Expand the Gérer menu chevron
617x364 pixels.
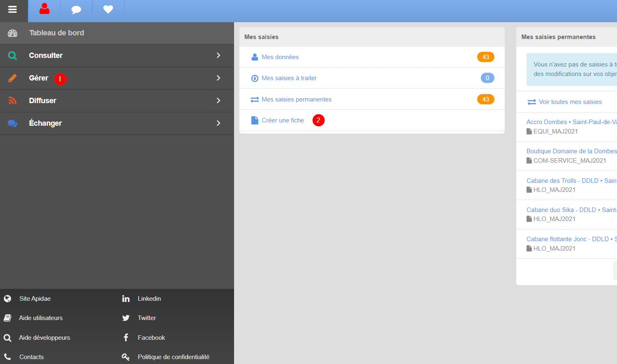click(218, 78)
